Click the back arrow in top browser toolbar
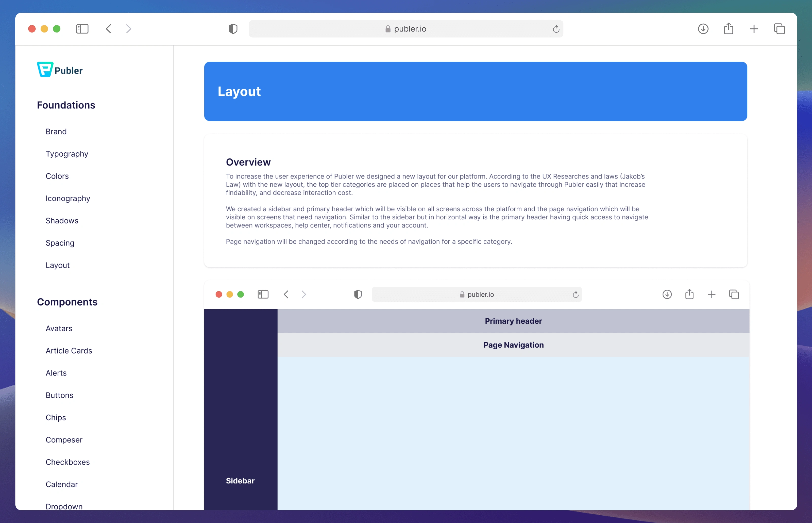Viewport: 812px width, 523px height. [x=109, y=29]
